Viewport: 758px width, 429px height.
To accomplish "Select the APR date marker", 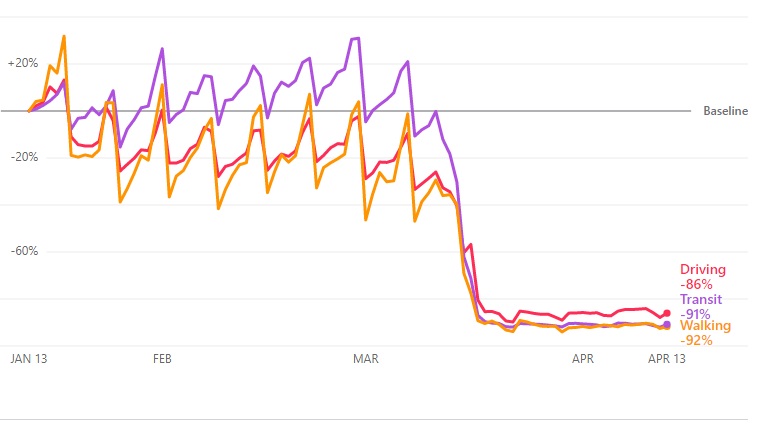I will [x=582, y=358].
